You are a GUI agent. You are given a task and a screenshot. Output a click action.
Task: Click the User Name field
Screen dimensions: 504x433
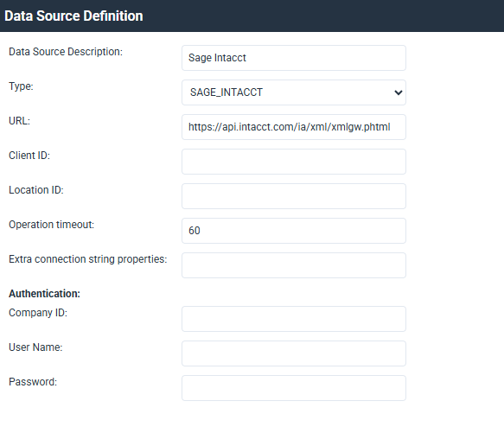point(294,353)
